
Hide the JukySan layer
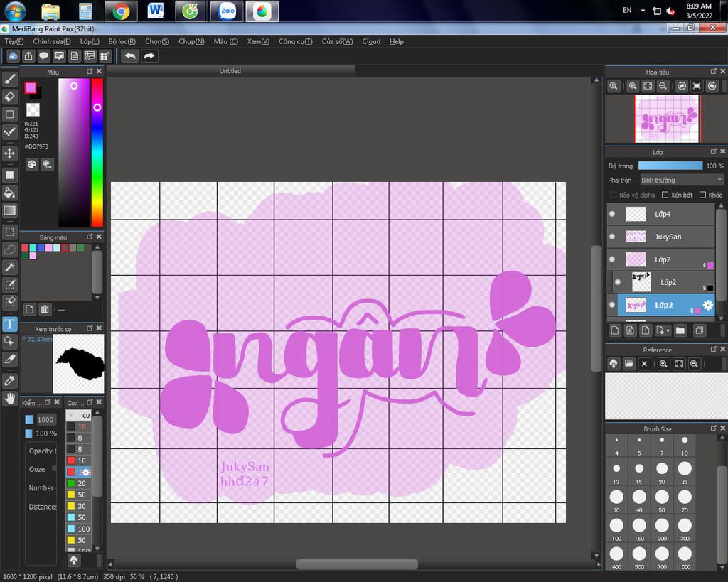(612, 237)
